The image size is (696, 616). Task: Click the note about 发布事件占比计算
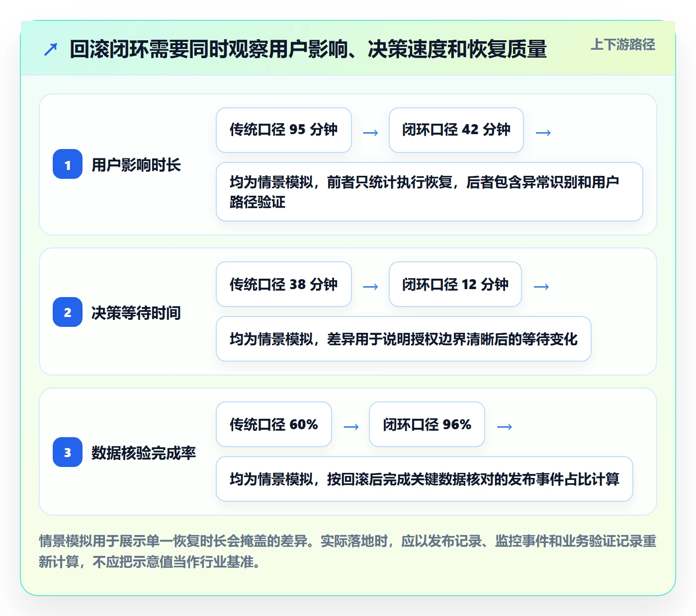pos(425,479)
